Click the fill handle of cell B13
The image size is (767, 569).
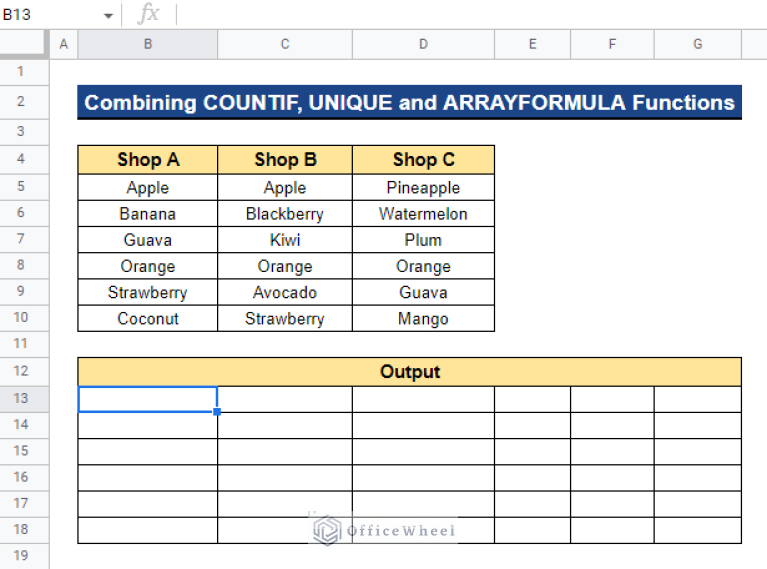[217, 412]
